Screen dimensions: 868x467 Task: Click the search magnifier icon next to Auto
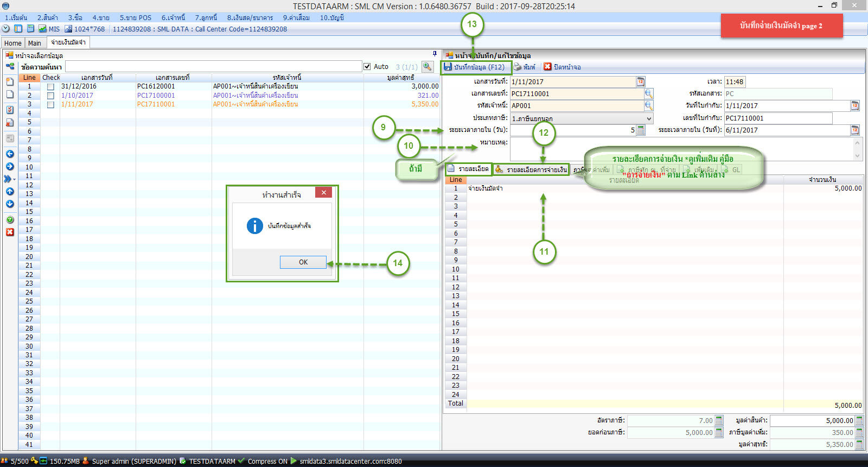tap(427, 66)
